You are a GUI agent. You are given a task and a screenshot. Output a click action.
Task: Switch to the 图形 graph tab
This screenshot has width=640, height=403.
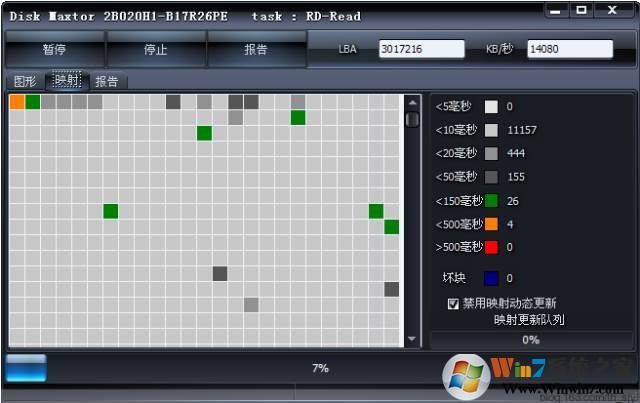click(x=25, y=81)
